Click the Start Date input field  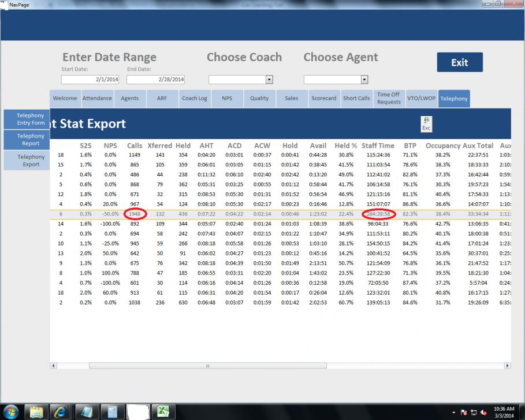pyautogui.click(x=91, y=79)
